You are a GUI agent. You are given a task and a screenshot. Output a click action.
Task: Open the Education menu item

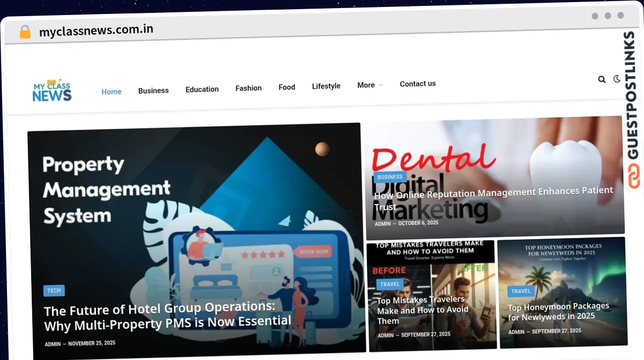click(202, 89)
